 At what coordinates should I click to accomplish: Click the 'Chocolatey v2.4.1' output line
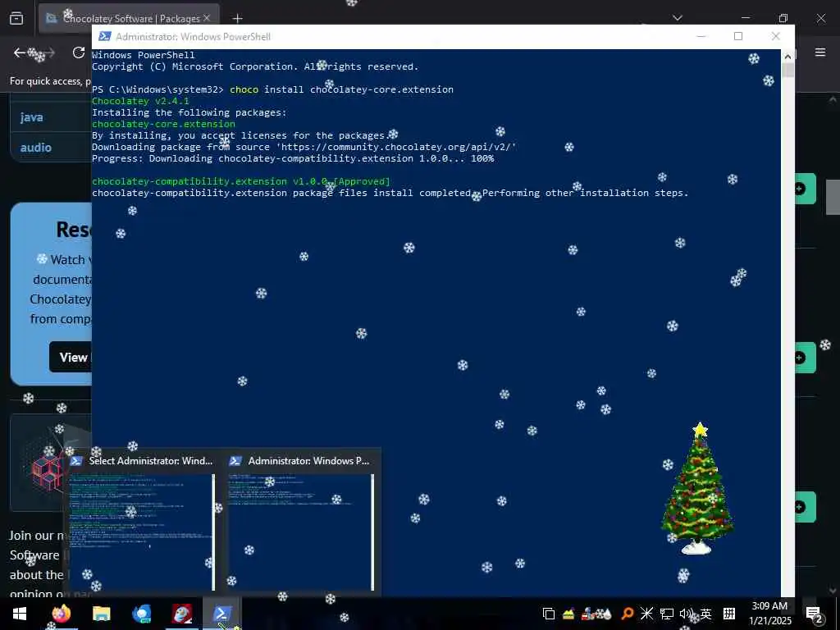tap(140, 101)
